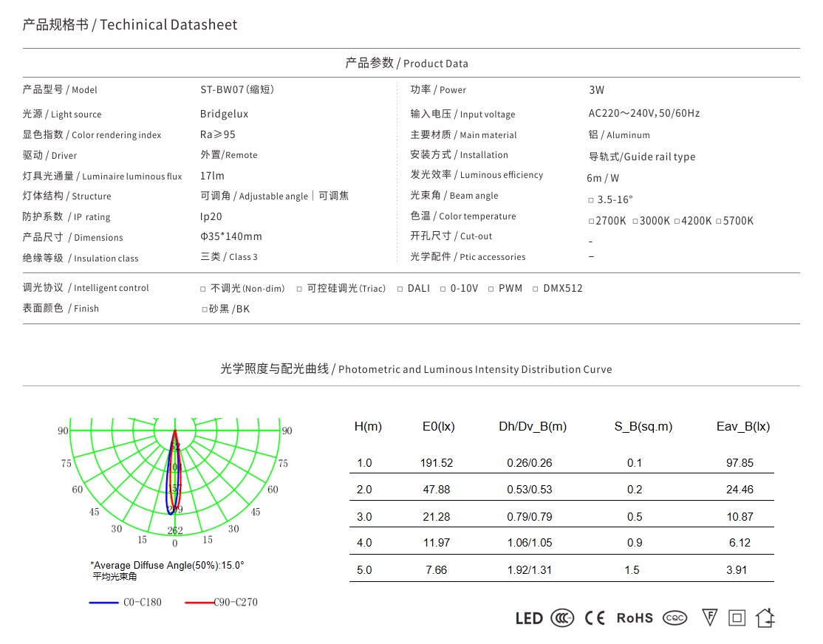
Task: Click the 6m / W efficiency value
Action: click(x=603, y=179)
